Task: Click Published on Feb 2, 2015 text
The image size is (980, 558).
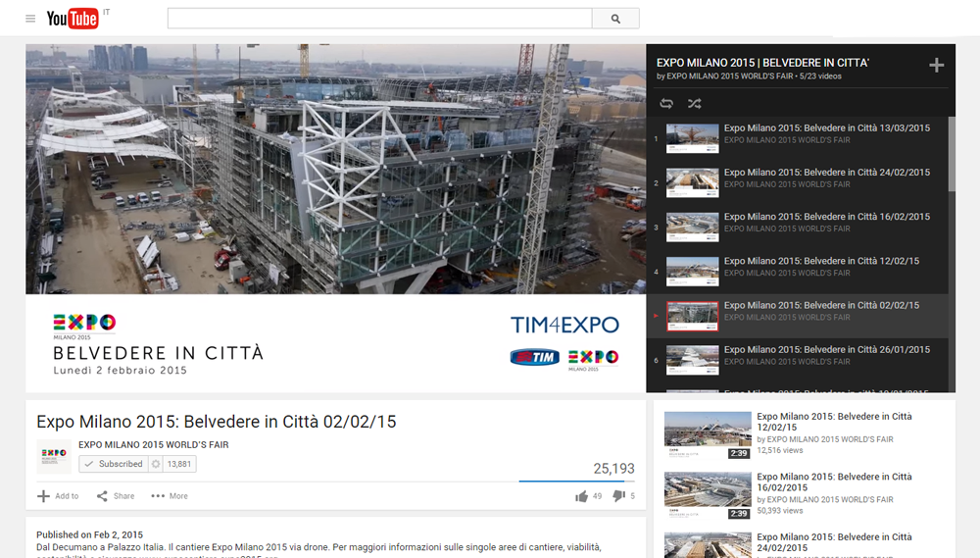Action: coord(89,534)
